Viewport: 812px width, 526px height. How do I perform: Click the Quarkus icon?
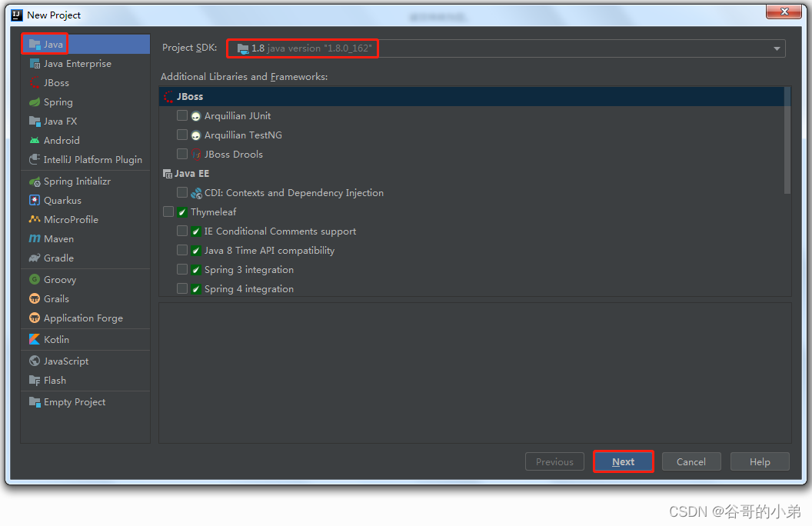pos(35,201)
